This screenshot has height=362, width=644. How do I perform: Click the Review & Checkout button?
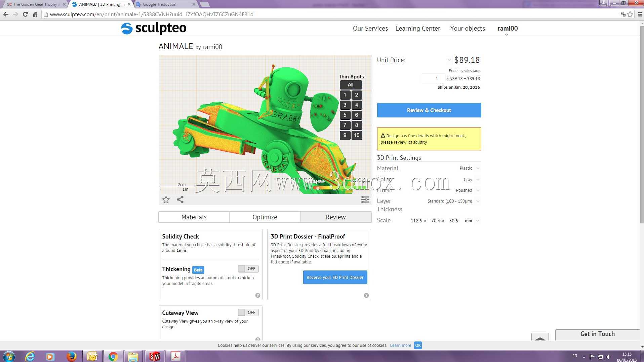click(x=429, y=110)
